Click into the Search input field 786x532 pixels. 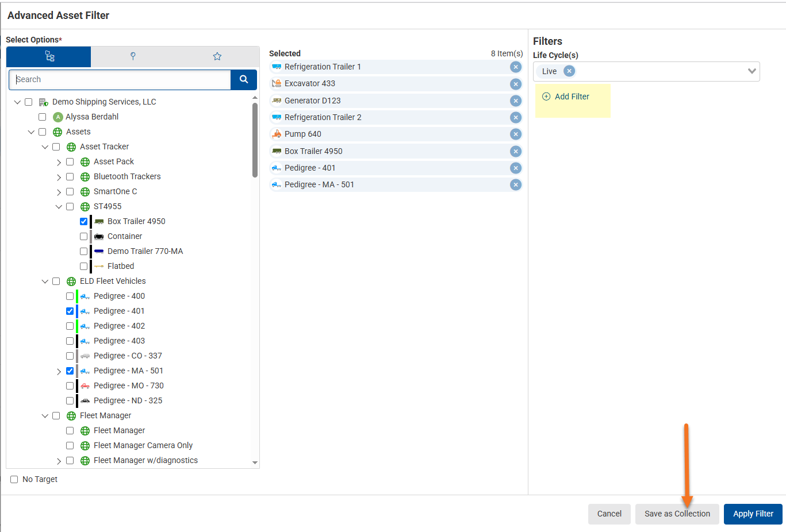point(120,80)
